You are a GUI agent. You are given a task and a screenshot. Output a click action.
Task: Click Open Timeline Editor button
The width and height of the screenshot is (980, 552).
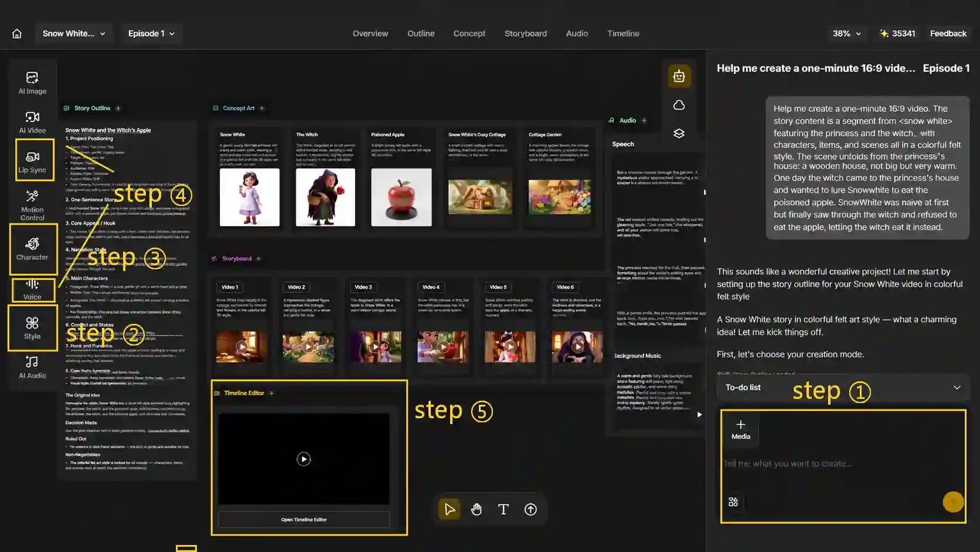pos(304,519)
